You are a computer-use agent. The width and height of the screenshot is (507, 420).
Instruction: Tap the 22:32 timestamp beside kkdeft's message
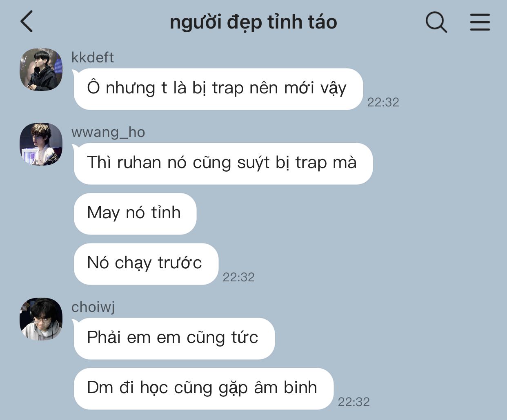pyautogui.click(x=383, y=102)
